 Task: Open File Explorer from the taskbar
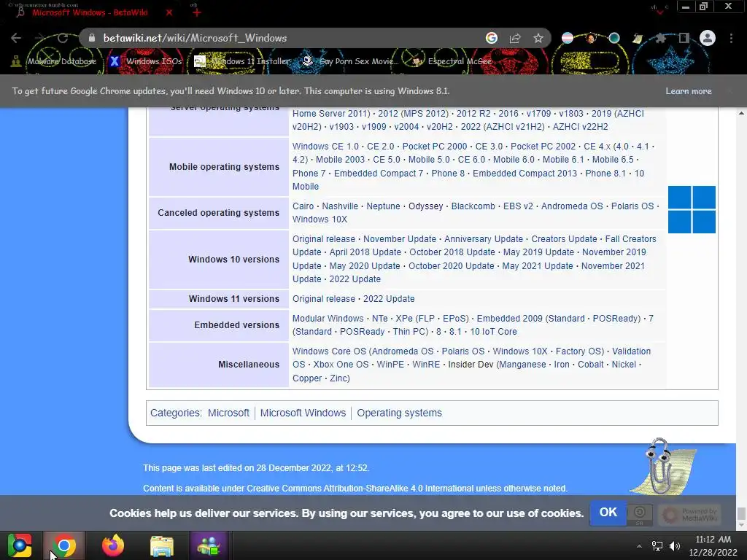[161, 545]
